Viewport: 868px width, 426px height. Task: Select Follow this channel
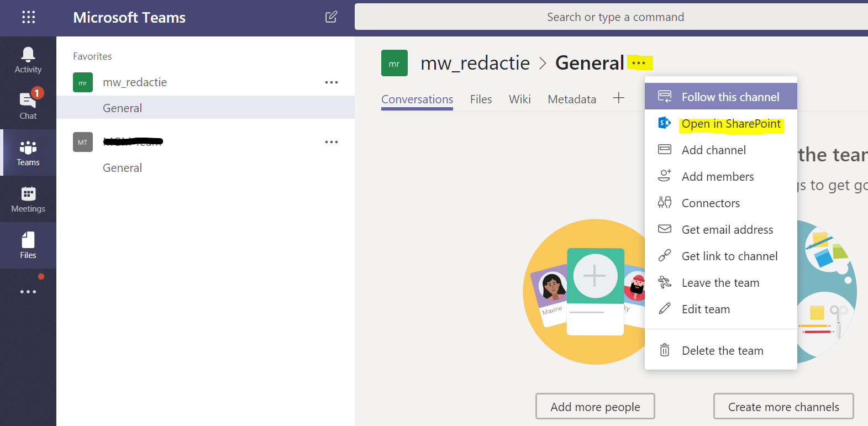tap(721, 97)
